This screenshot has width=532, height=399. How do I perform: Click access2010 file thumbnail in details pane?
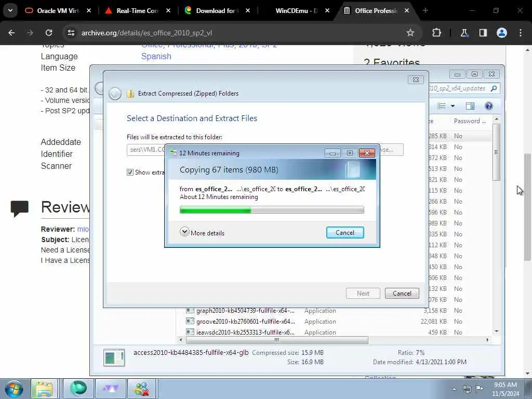(114, 357)
